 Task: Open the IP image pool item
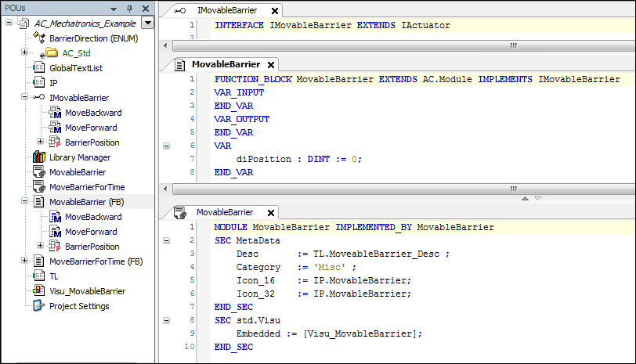tap(53, 83)
